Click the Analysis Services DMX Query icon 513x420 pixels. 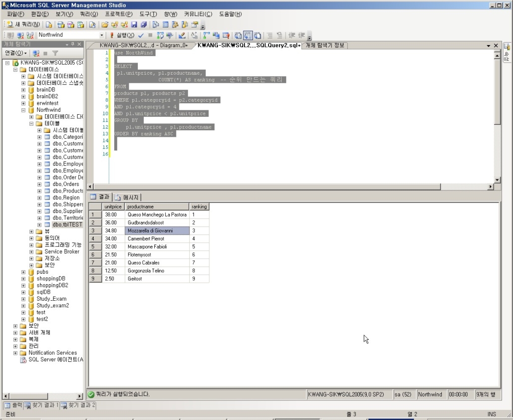pos(71,25)
